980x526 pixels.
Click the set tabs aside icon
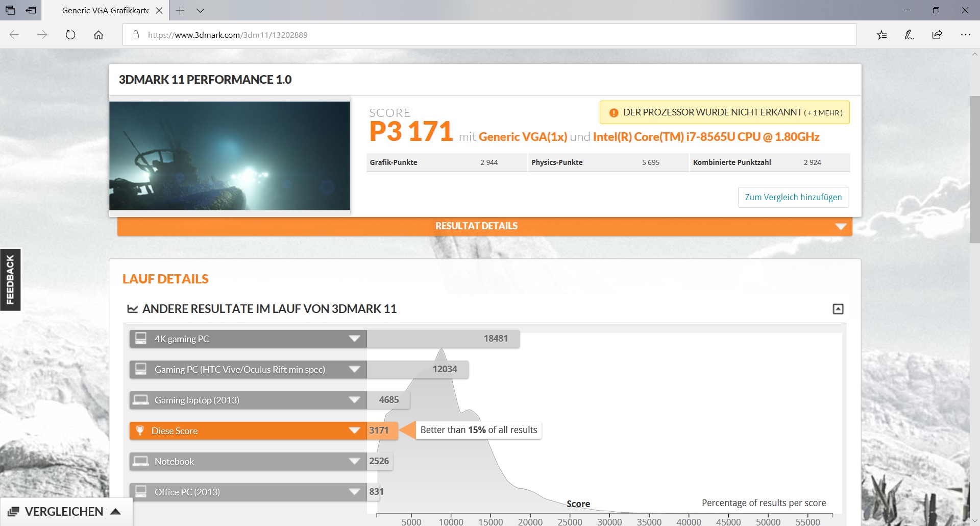[31, 10]
